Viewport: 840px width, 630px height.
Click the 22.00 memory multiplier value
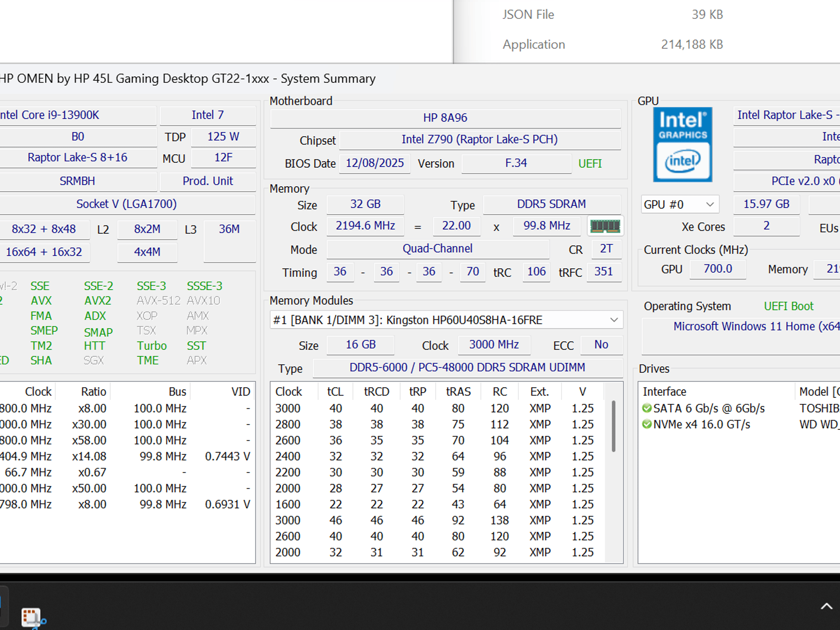(x=457, y=226)
